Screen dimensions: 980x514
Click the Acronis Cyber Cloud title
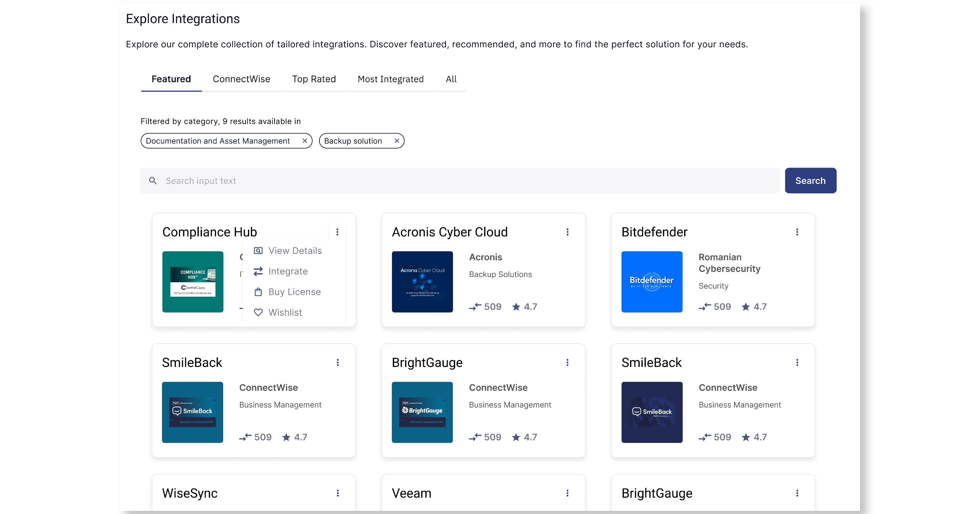tap(450, 232)
